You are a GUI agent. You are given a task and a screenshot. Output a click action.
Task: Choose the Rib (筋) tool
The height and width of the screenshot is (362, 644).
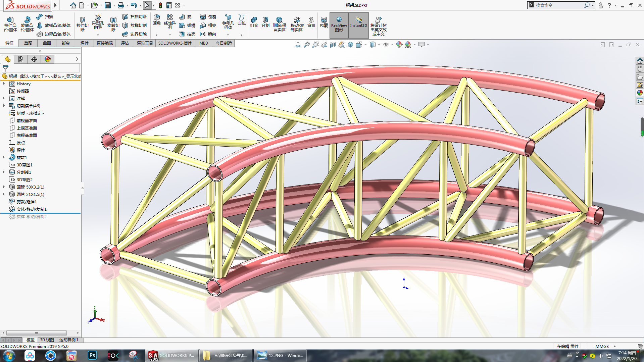(185, 17)
